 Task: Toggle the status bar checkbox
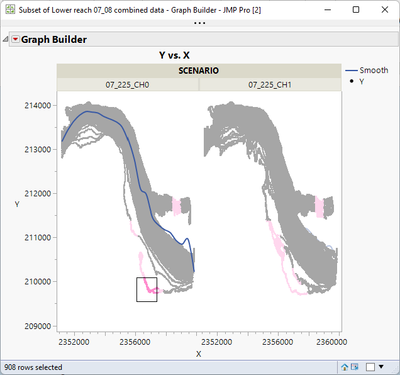(x=370, y=367)
